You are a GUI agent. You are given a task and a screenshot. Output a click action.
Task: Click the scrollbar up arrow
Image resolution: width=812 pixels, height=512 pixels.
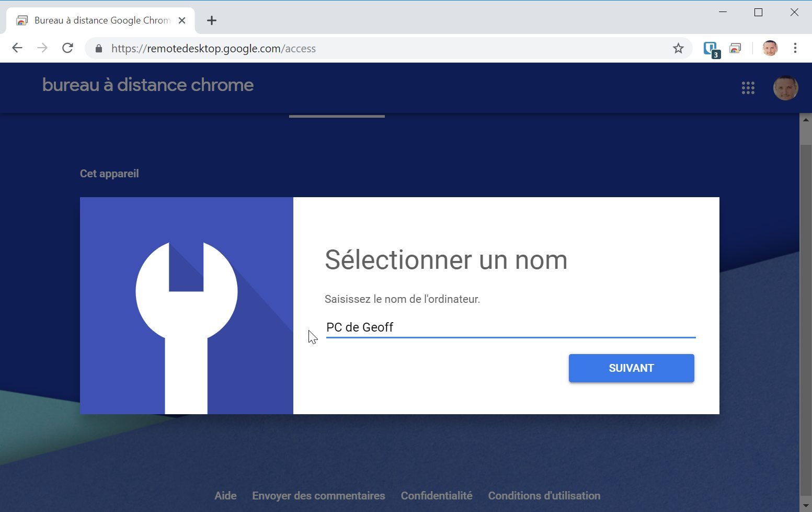(x=806, y=120)
